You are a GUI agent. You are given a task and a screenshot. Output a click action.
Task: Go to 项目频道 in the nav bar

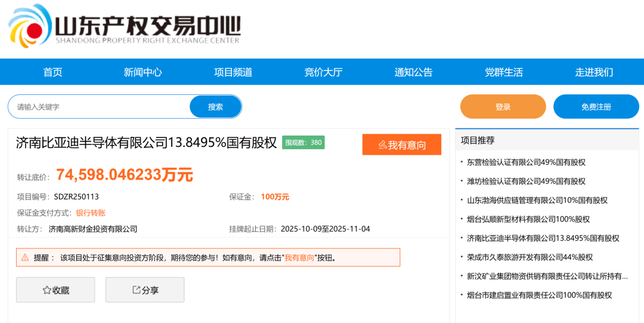point(233,72)
